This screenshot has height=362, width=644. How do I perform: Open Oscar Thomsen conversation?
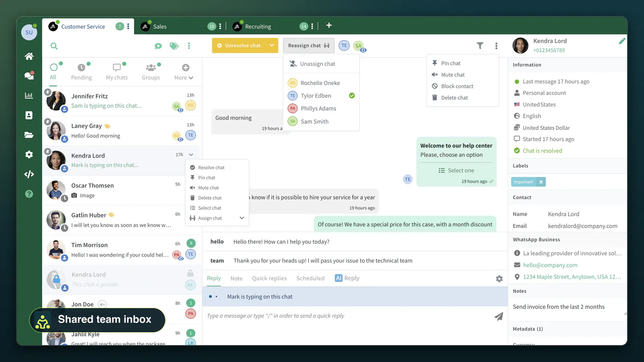(122, 191)
